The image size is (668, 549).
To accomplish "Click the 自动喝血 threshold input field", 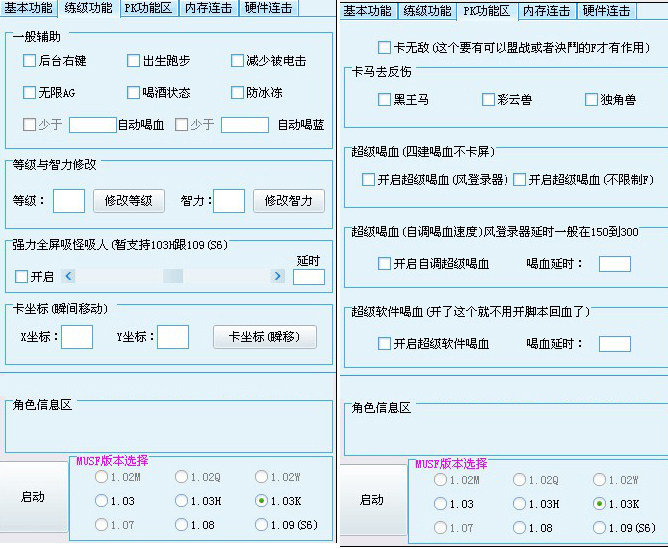I will [x=92, y=125].
